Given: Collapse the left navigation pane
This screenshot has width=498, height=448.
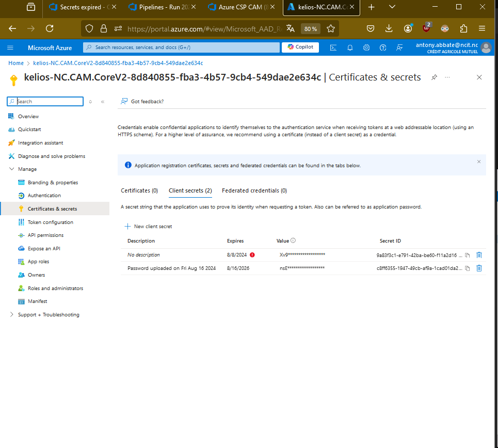Looking at the screenshot, I should click(103, 102).
